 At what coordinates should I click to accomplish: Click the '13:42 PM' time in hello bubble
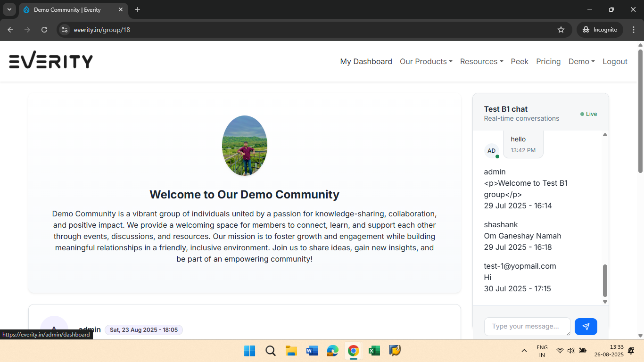[523, 150]
